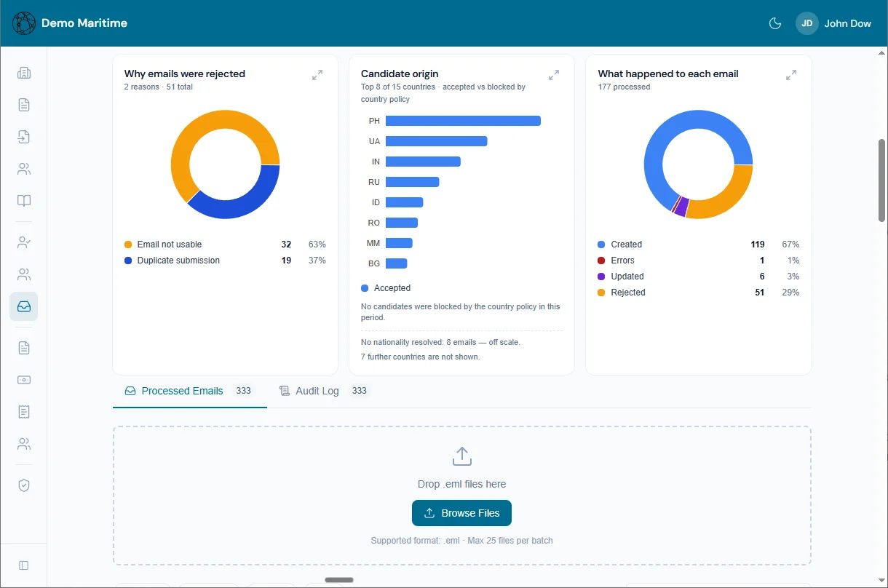
Task: Click the red 'Errors' legend dot
Action: click(601, 261)
